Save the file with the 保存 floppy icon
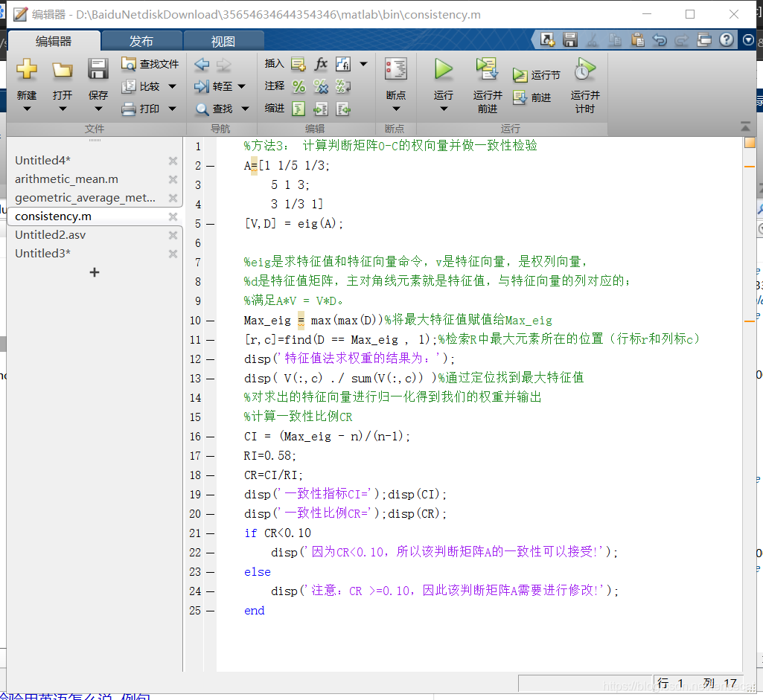763x700 pixels. [98, 69]
